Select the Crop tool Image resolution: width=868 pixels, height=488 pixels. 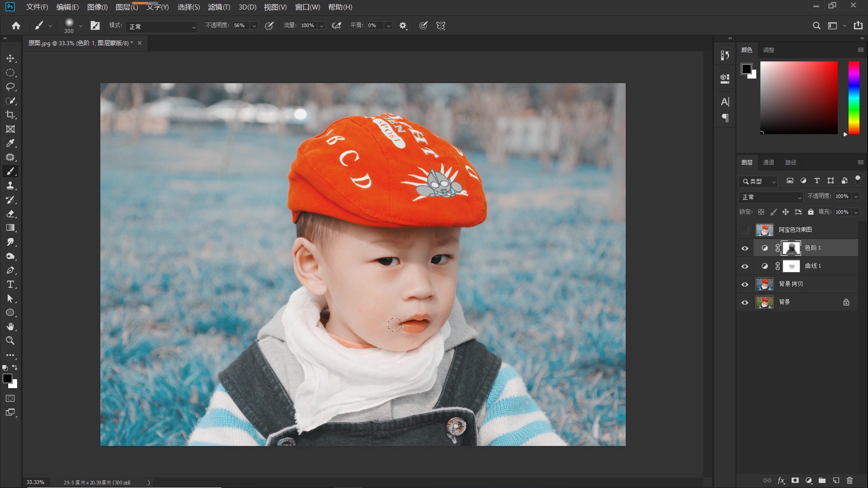[x=10, y=115]
